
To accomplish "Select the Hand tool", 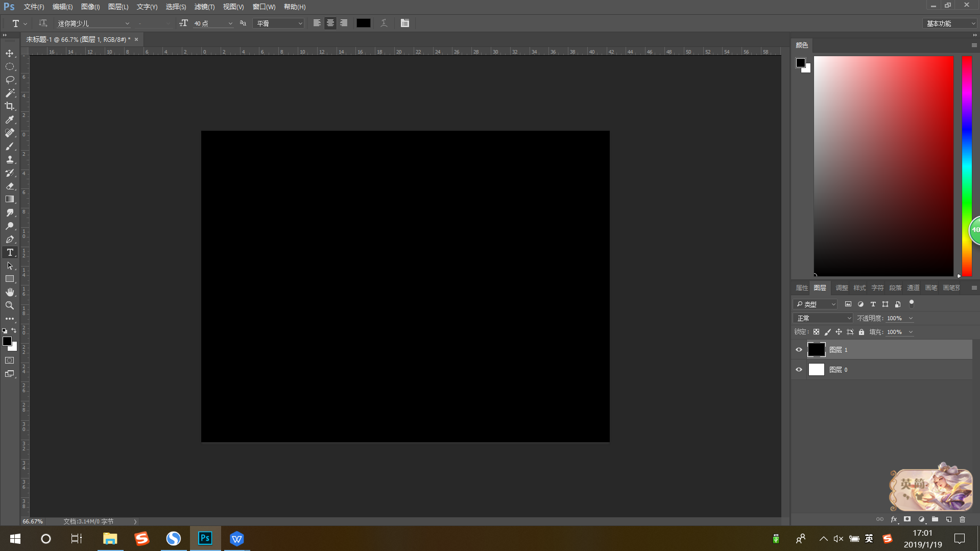I will point(10,292).
